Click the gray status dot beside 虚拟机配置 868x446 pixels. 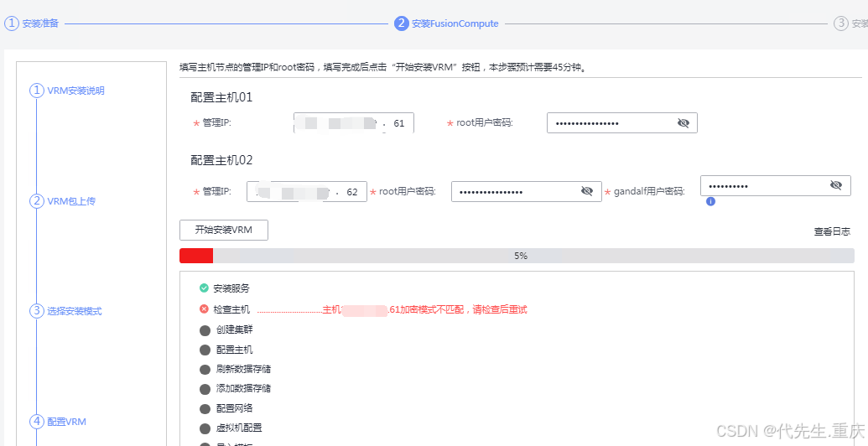[205, 428]
